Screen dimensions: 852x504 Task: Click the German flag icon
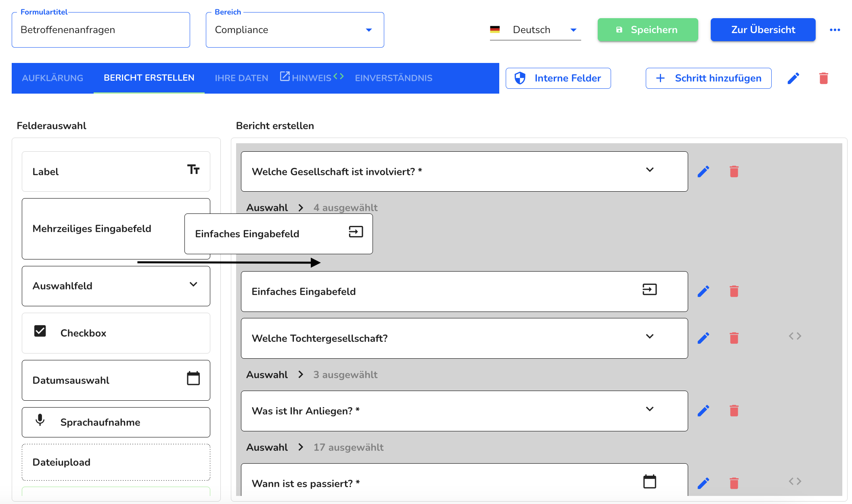pyautogui.click(x=495, y=29)
